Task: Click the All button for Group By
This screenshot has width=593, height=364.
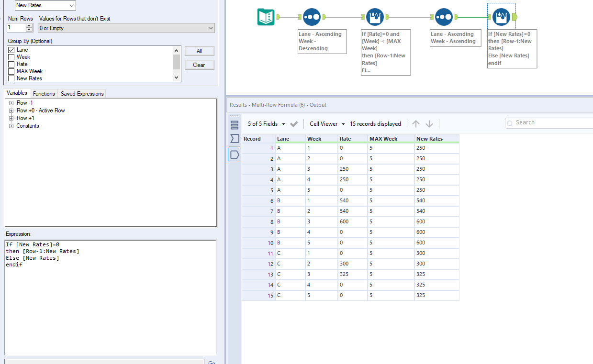Action: click(199, 51)
